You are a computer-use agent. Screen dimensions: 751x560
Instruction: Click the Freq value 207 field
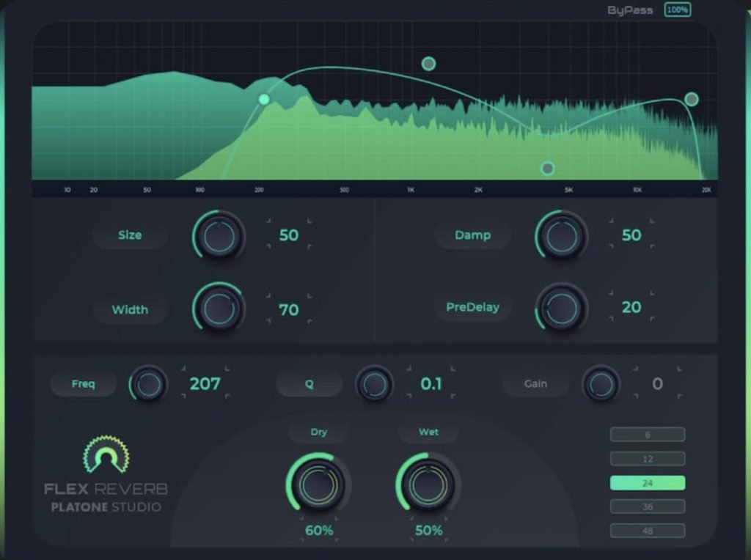(x=205, y=384)
